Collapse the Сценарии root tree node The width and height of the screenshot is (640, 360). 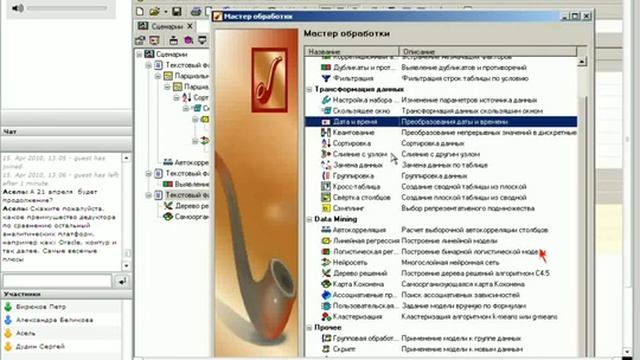tap(139, 54)
